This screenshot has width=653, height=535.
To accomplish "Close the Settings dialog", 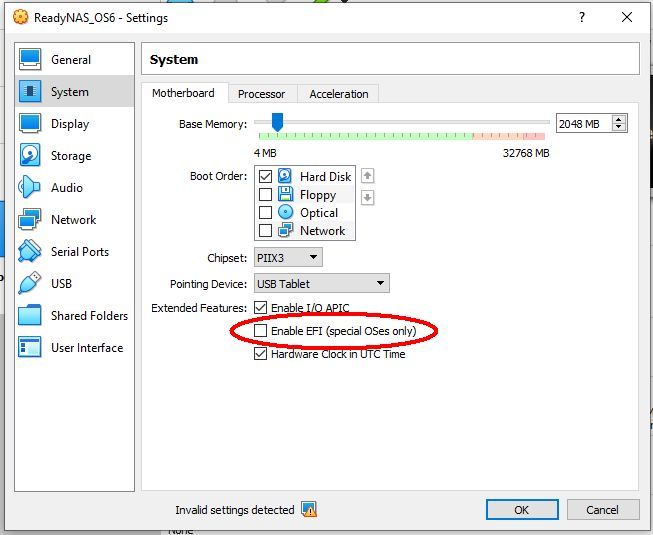I will pyautogui.click(x=627, y=17).
